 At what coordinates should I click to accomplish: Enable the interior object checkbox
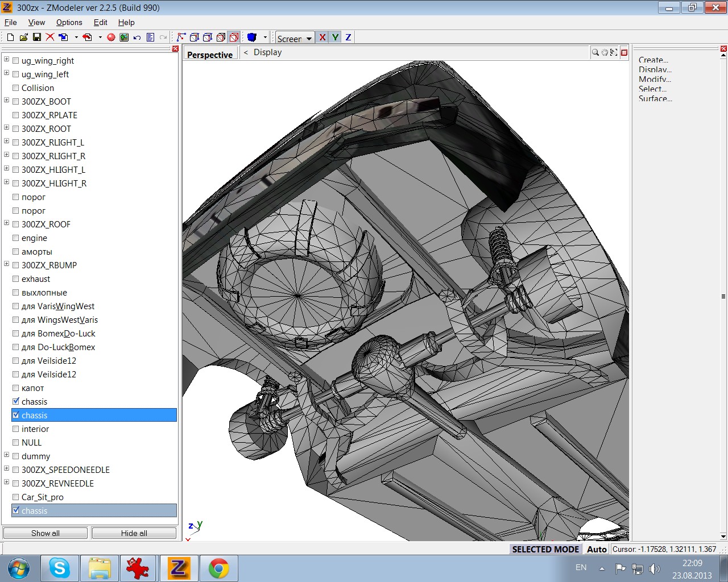[16, 429]
